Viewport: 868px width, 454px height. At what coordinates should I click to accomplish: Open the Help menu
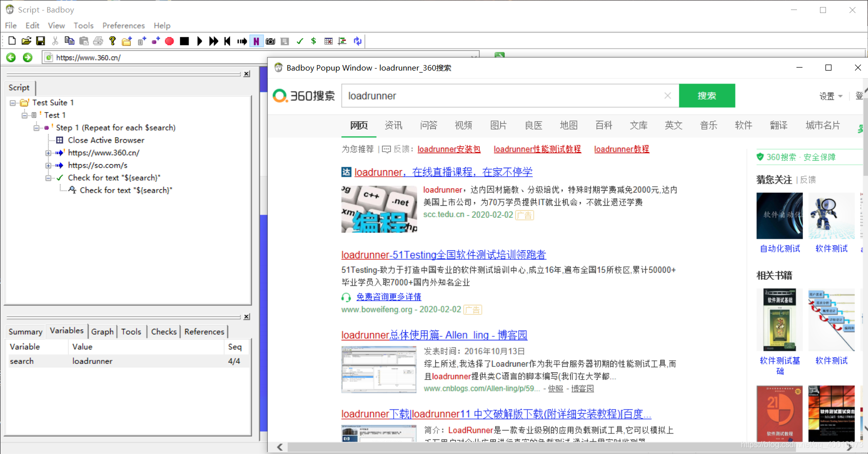(162, 26)
